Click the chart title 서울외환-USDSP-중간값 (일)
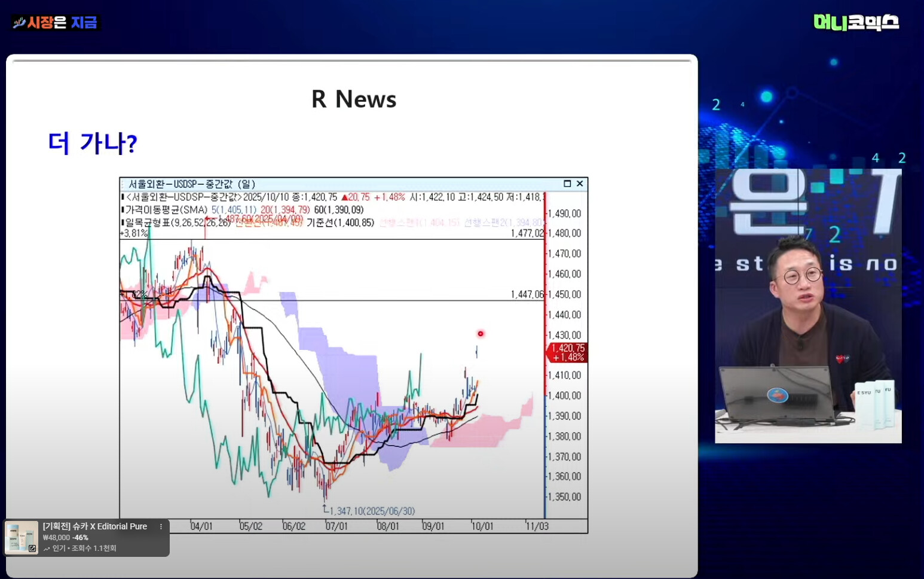The height and width of the screenshot is (579, 924). (x=192, y=184)
